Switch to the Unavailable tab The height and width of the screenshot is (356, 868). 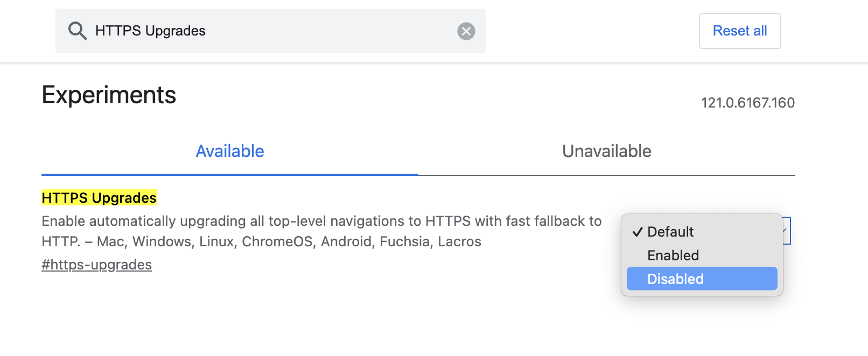(607, 151)
